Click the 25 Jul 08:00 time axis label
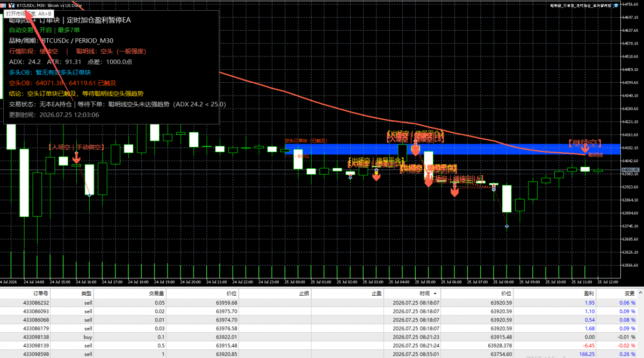The width and height of the screenshot is (644, 358). (503, 282)
